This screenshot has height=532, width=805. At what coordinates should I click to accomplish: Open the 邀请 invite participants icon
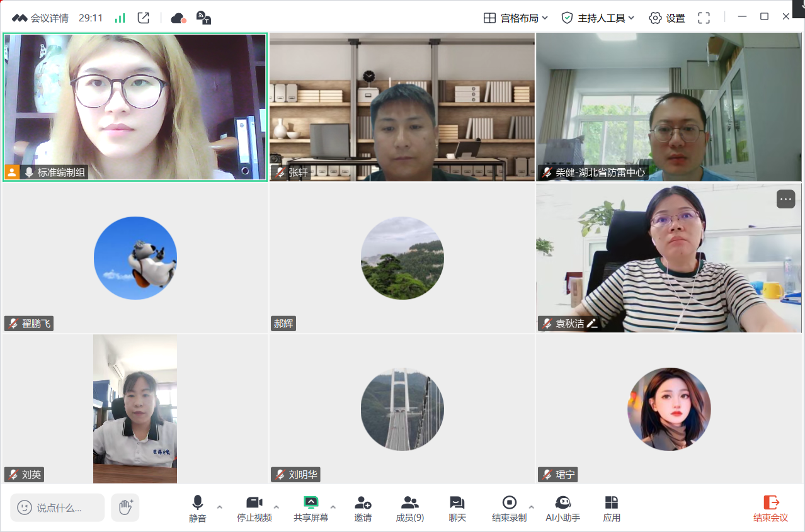[x=363, y=508]
